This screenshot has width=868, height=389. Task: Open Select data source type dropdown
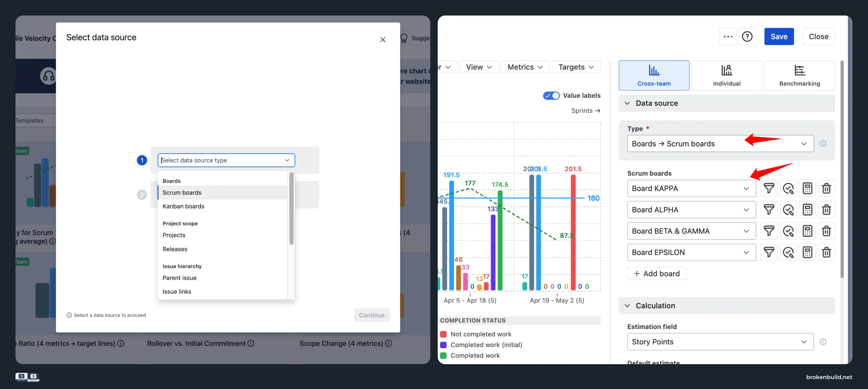click(226, 160)
